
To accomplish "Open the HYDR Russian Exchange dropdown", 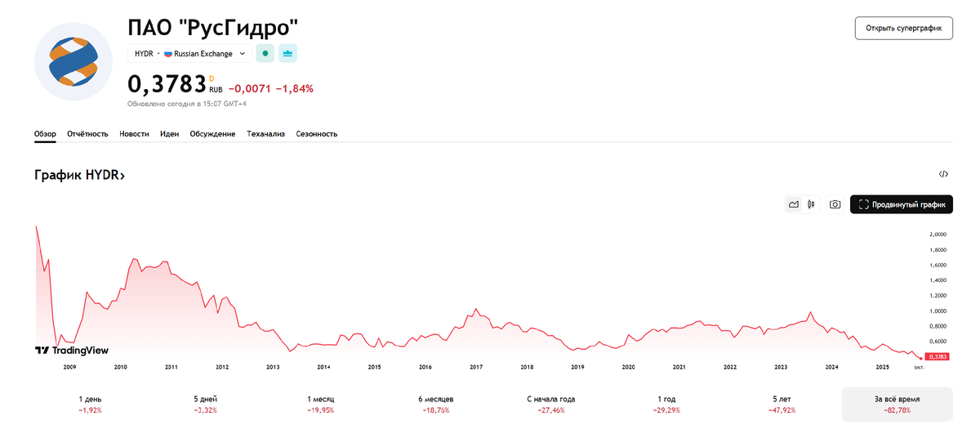I will pyautogui.click(x=189, y=54).
